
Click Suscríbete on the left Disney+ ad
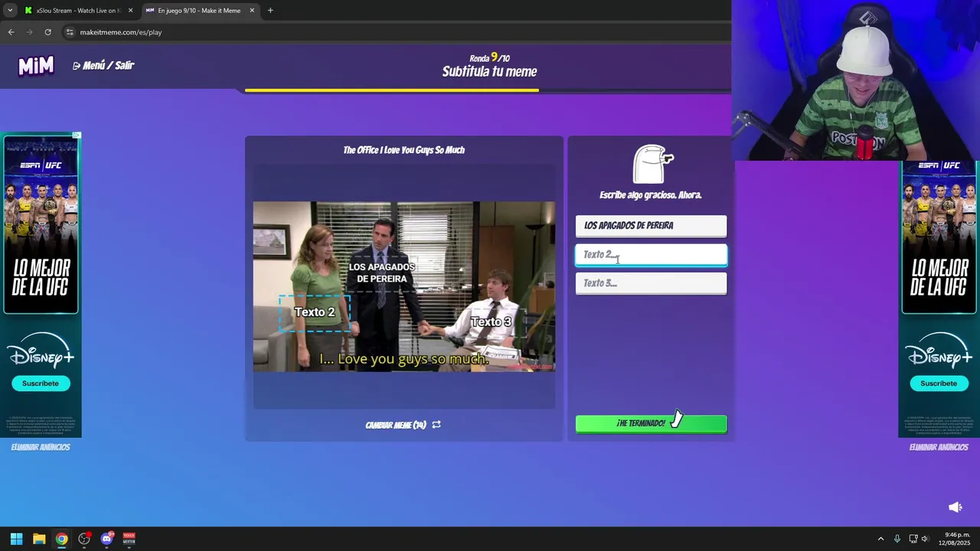click(41, 383)
